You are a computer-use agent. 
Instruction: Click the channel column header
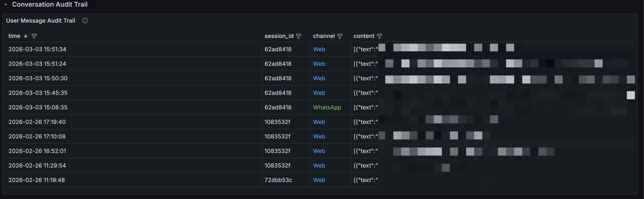324,36
